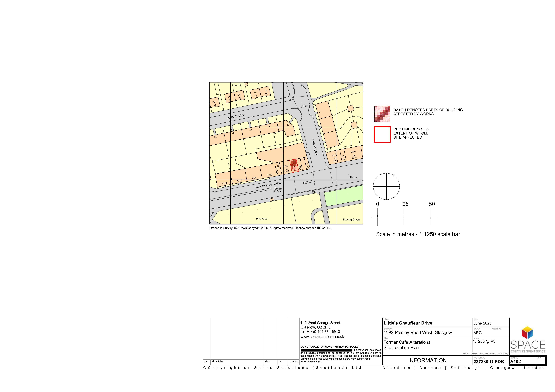
Task: Click the SUNART ROAD street label
Action: pos(236,116)
